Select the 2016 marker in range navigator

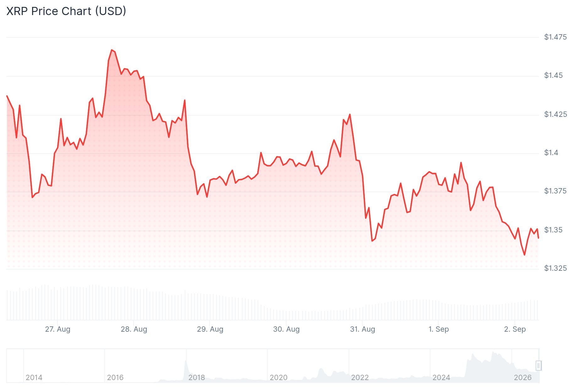tap(115, 378)
